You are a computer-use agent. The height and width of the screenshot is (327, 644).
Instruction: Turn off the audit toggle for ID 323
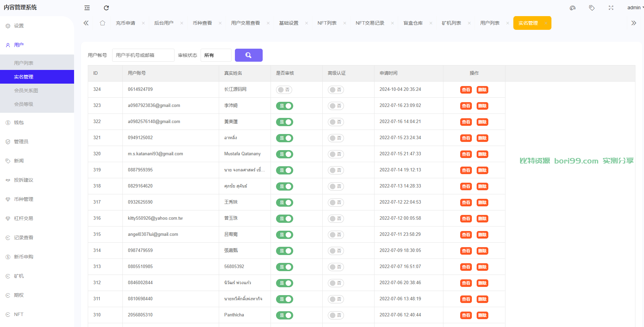285,106
